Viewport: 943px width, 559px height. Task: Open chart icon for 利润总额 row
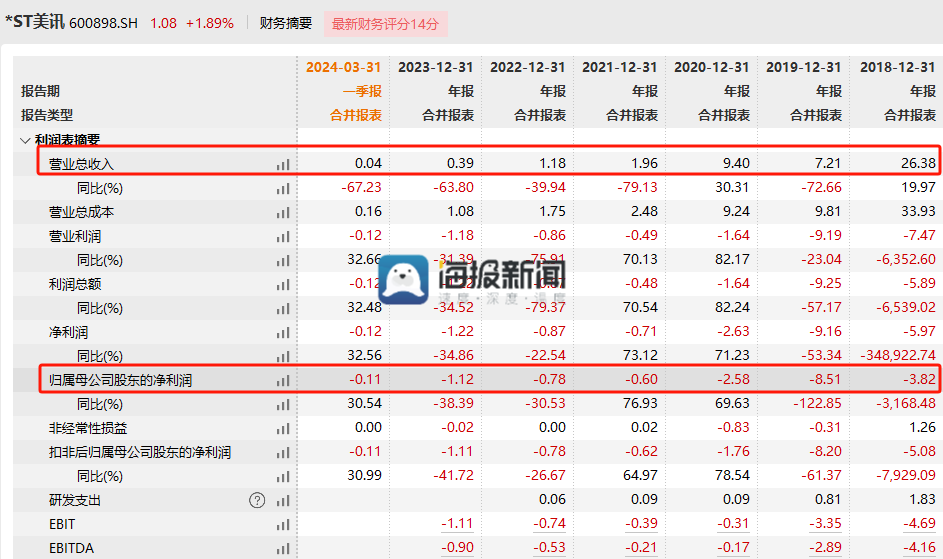pyautogui.click(x=283, y=285)
